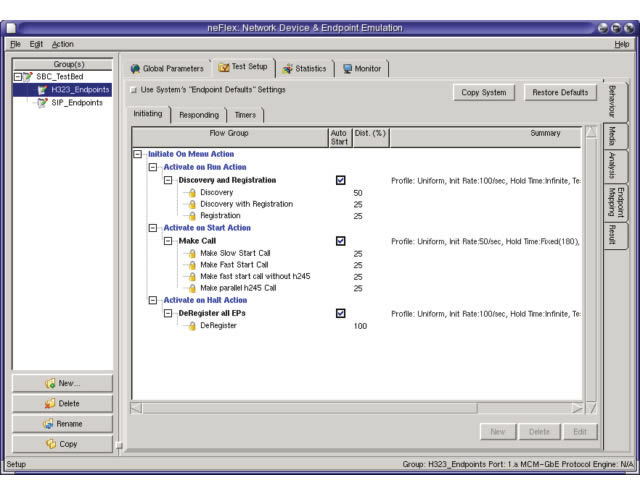Switch to the Timers tab

245,115
